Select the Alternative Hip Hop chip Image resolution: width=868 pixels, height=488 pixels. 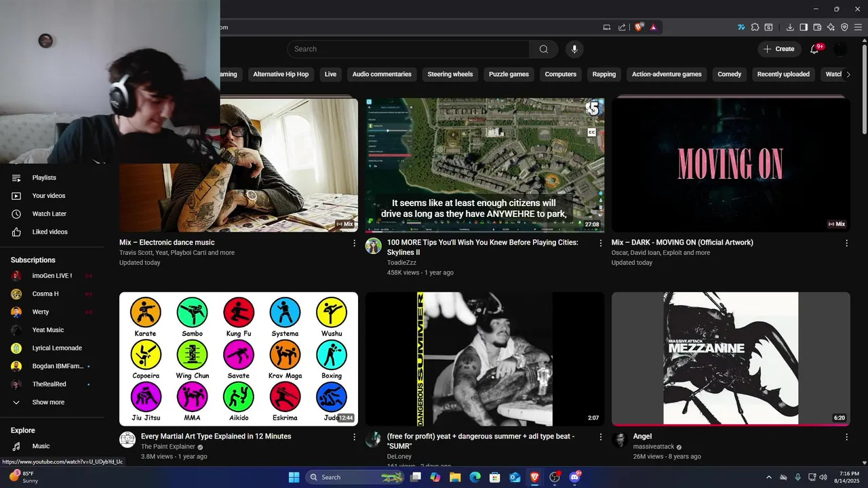281,74
